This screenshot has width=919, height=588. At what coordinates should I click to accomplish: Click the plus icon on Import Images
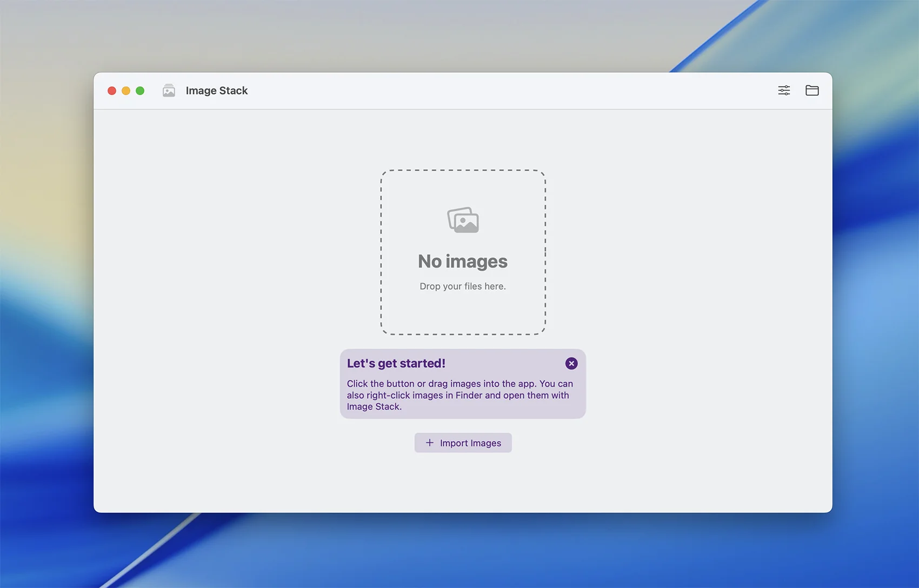point(430,443)
